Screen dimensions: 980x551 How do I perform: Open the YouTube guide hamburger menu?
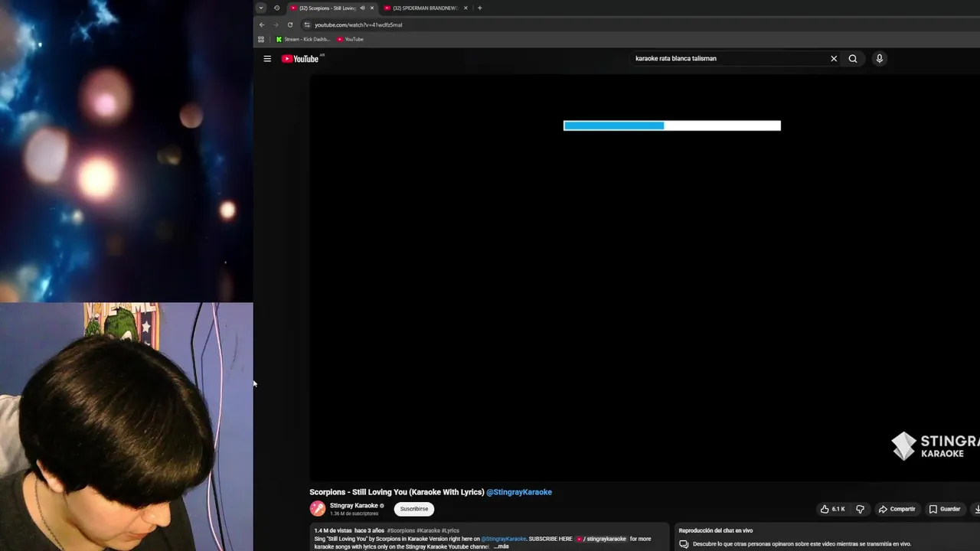[267, 59]
